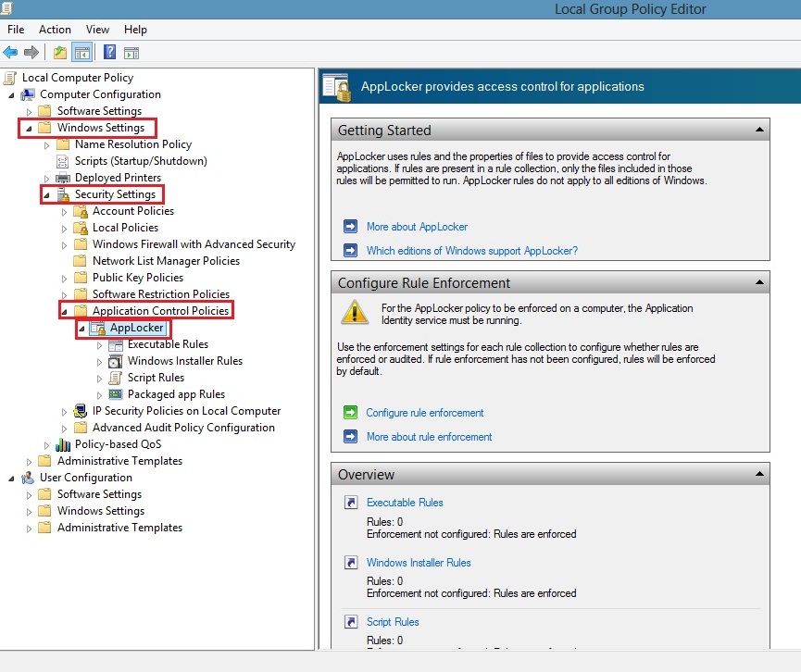The height and width of the screenshot is (672, 801).
Task: Expand Software Settings under Computer Configuration
Action: click(29, 112)
